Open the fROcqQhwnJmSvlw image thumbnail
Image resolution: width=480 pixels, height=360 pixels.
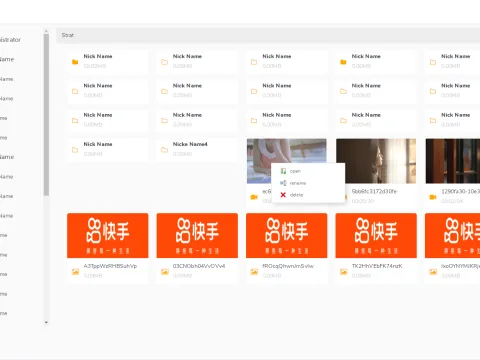(287, 235)
